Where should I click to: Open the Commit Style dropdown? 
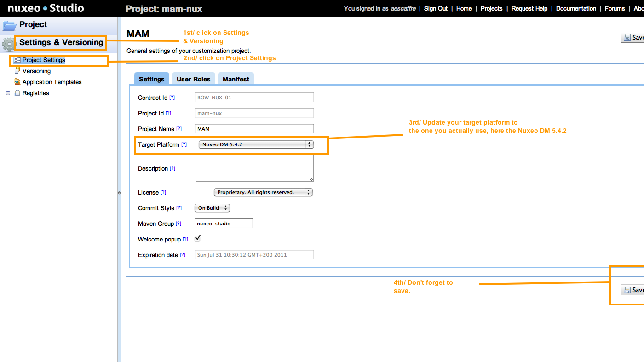point(212,208)
